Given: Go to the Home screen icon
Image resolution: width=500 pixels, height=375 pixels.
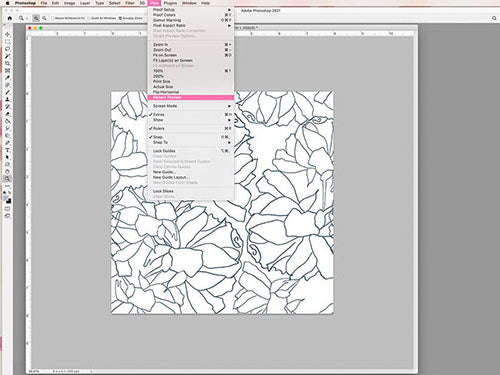Looking at the screenshot, I should 10,18.
